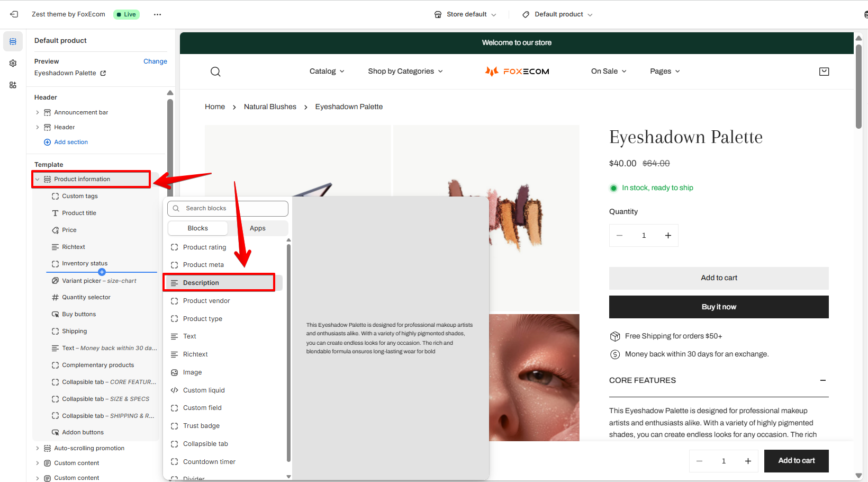868x482 pixels.
Task: Click the sticky bar Add to cart button
Action: tap(797, 461)
